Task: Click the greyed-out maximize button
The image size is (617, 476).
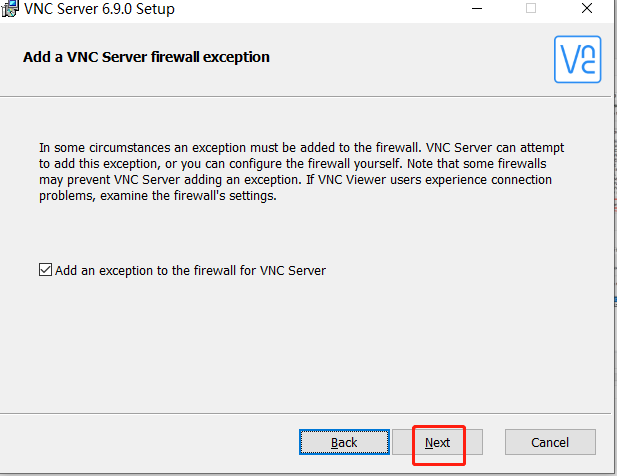Action: point(531,9)
